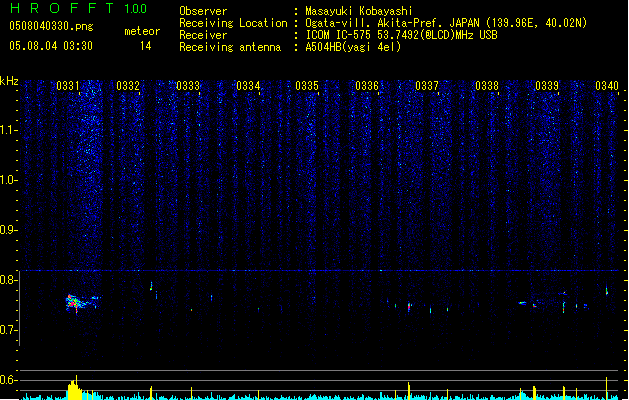Image resolution: width=629 pixels, height=400 pixels.
Task: Click the 0338 time marker
Action: tap(487, 86)
